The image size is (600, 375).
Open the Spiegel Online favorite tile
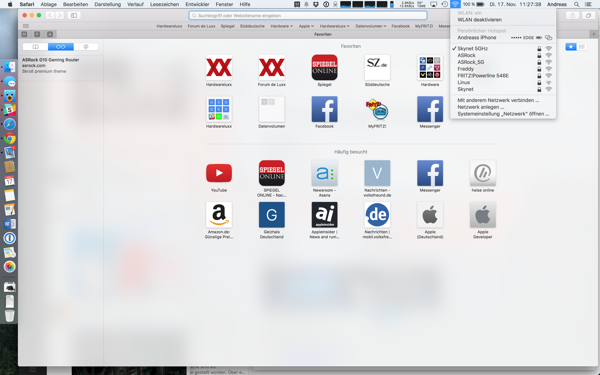[324, 67]
